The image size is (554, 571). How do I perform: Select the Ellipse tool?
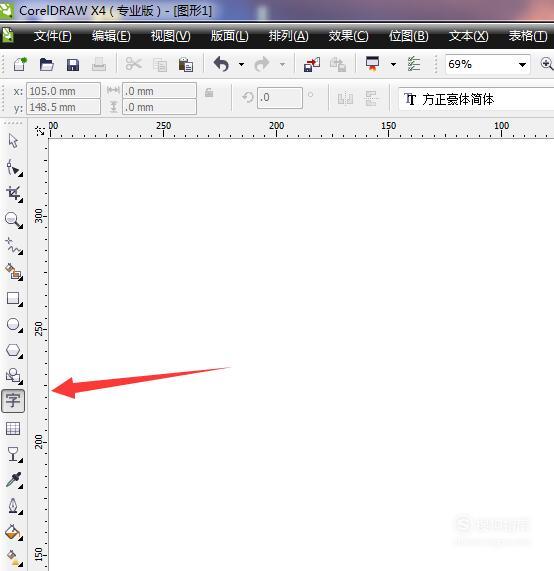coord(14,324)
